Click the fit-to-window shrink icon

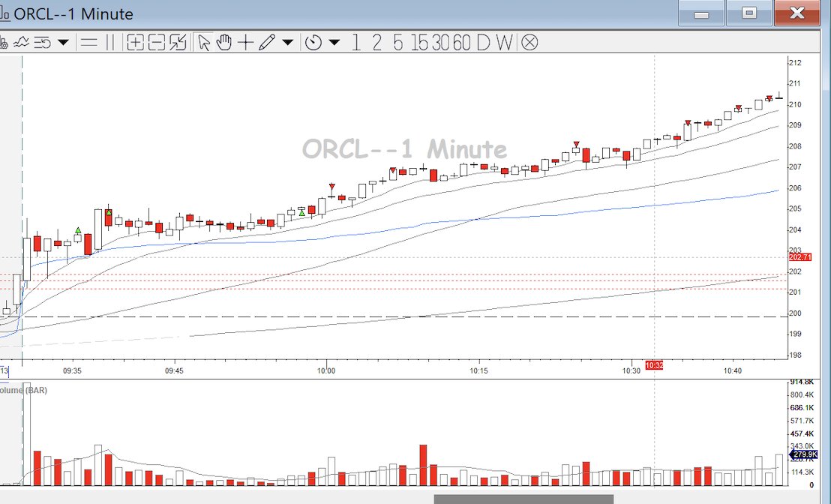[178, 42]
